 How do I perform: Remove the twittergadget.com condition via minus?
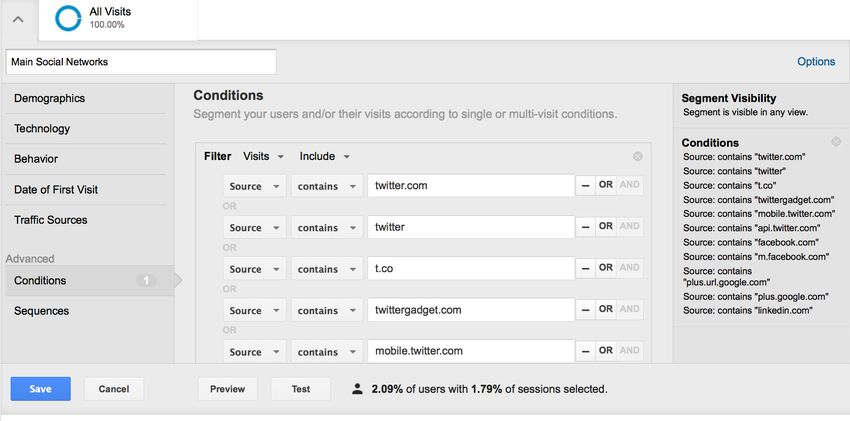pos(585,309)
